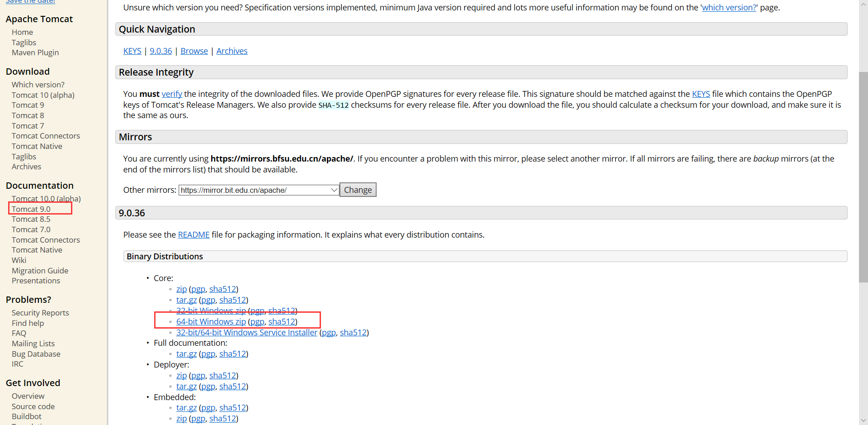The image size is (868, 425).
Task: Open the Source code link
Action: pyautogui.click(x=33, y=406)
